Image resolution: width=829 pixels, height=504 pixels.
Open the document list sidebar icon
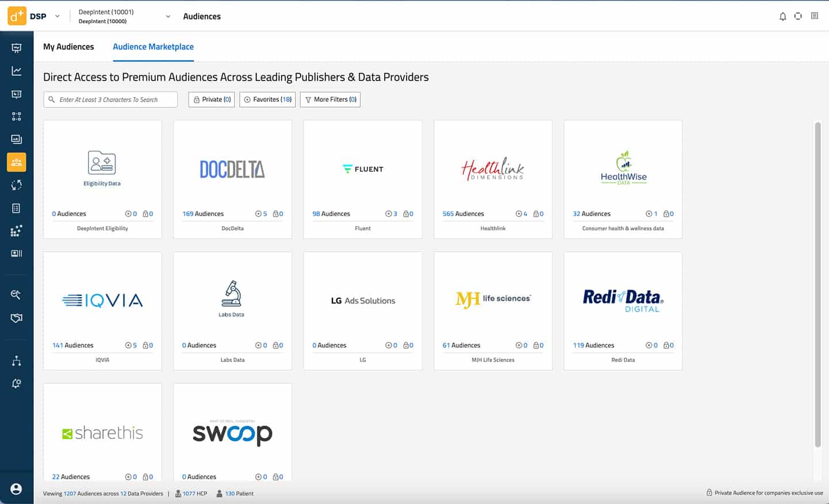(16, 208)
